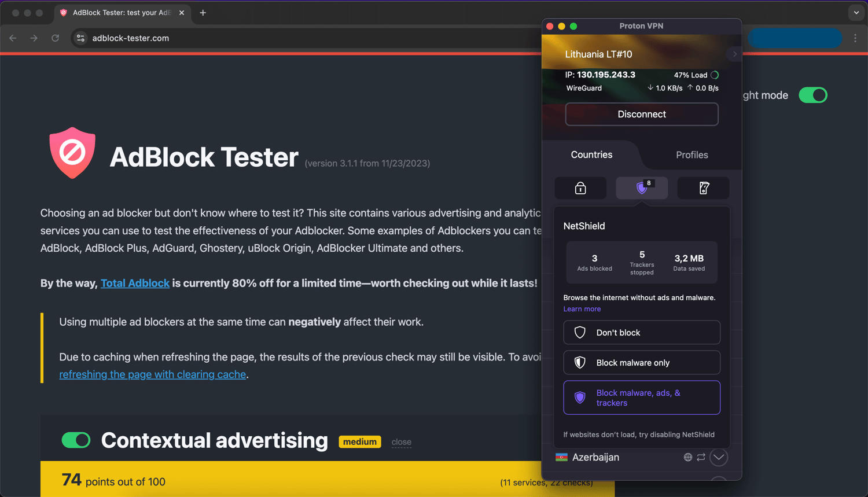Open a new browser tab

click(x=203, y=13)
